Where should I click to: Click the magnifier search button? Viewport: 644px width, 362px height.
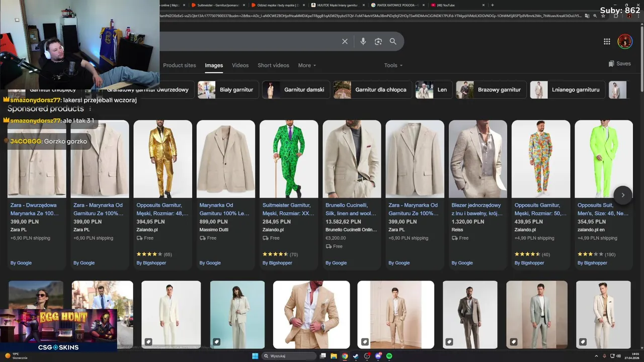click(393, 41)
